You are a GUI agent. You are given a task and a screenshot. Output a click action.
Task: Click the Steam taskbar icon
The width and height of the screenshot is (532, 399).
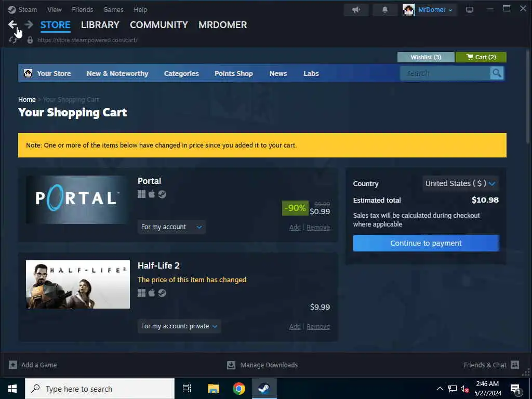264,389
